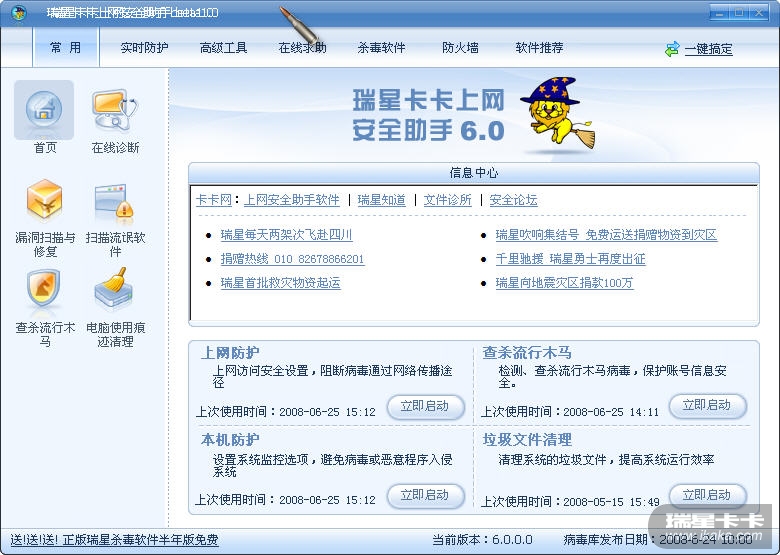Start 查杀流行木马 with 立即启动 button
Image resolution: width=780 pixels, height=555 pixels.
pyautogui.click(x=707, y=405)
